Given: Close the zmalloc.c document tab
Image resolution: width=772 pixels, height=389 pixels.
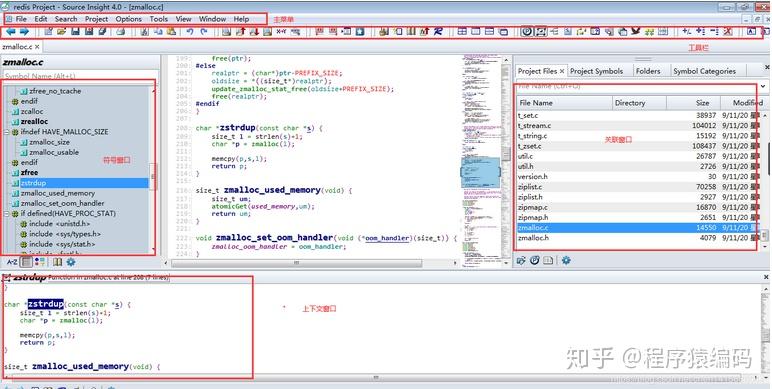Looking at the screenshot, I should (x=37, y=47).
